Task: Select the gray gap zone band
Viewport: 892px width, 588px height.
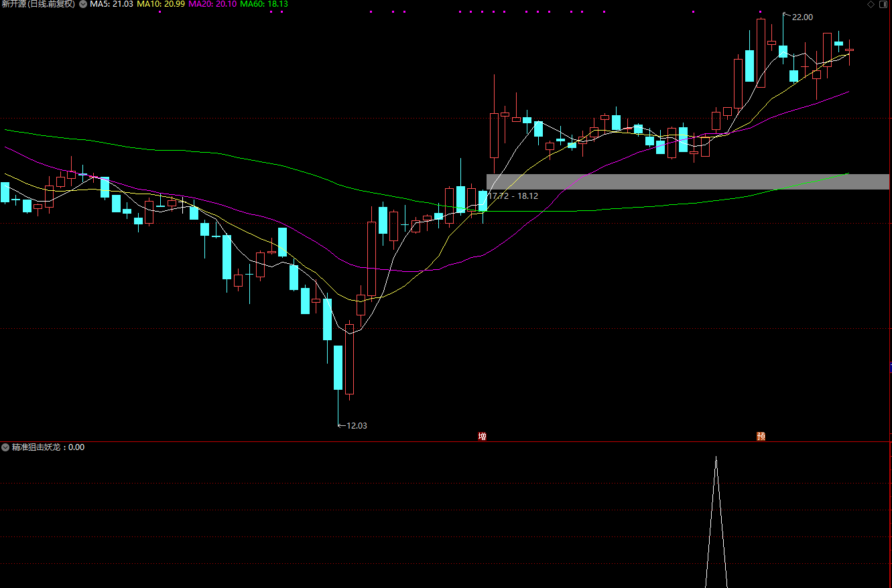Action: coord(688,181)
